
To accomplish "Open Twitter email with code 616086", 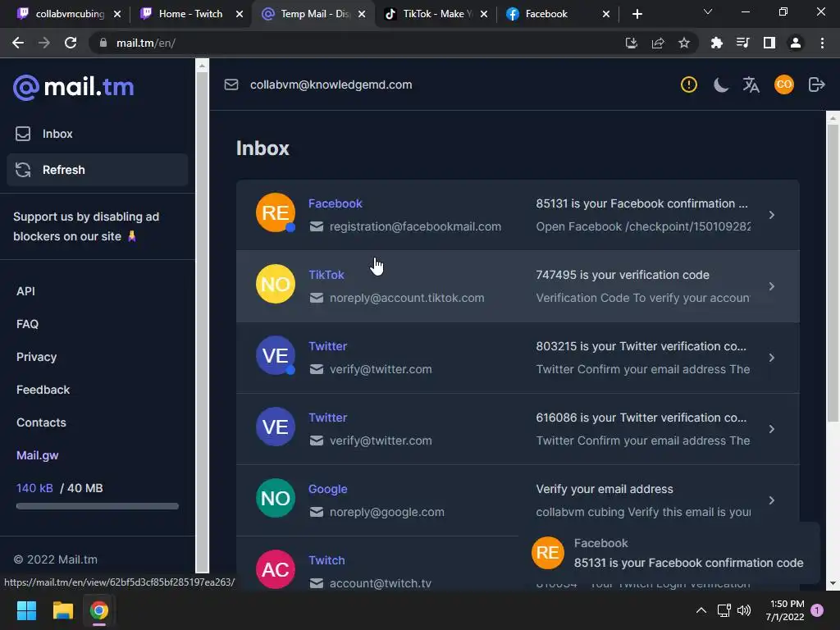I will tap(518, 428).
